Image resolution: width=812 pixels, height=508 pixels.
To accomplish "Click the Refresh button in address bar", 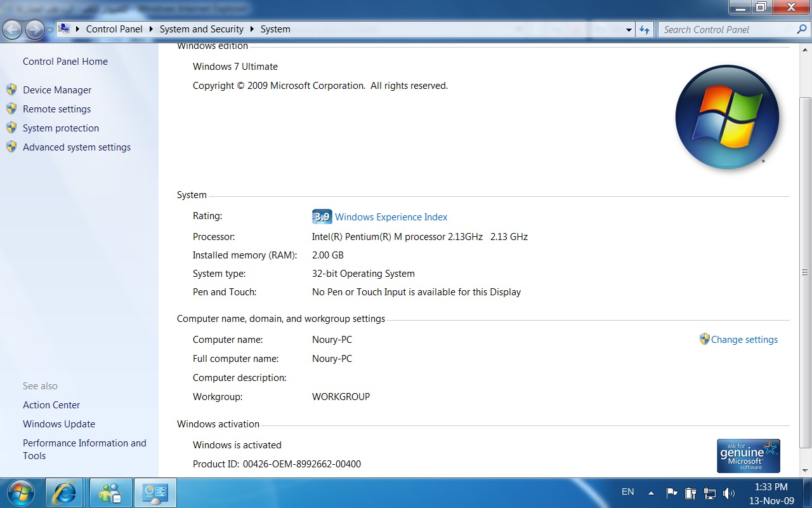I will click(645, 29).
